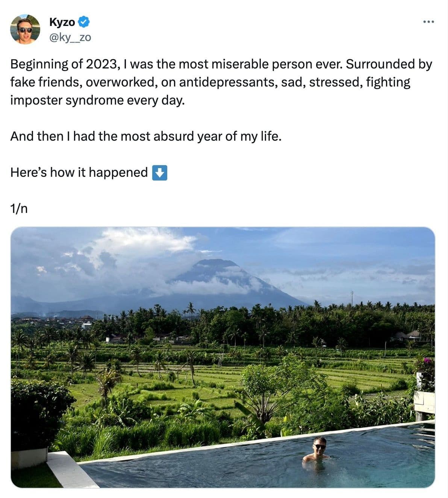Visit the @ky__zo handle profile
This screenshot has height=498, width=448.
[x=70, y=37]
